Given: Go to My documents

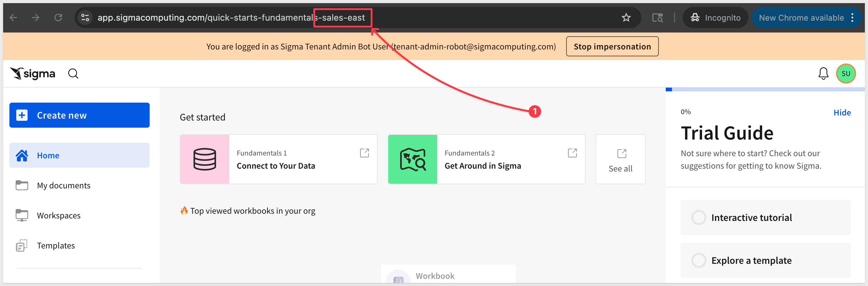Looking at the screenshot, I should point(63,185).
